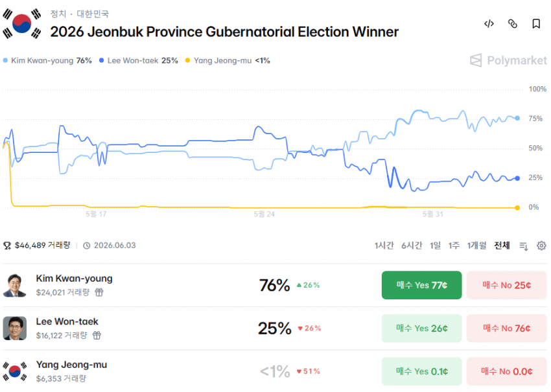Click the South Korea flag icon in header
Screen dimensions: 551x392
coord(21,23)
